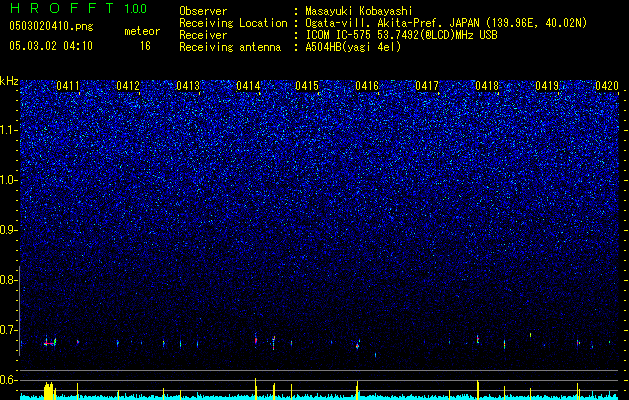629x400 pixels.
Task: Click the ICOM IC-575 receiver text
Action: (401, 35)
